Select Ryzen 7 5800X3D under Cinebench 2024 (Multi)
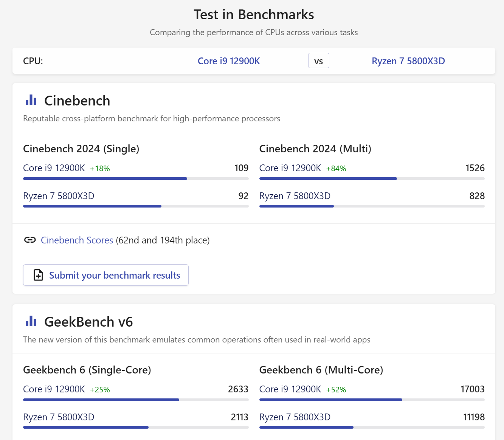The width and height of the screenshot is (504, 440). [295, 196]
